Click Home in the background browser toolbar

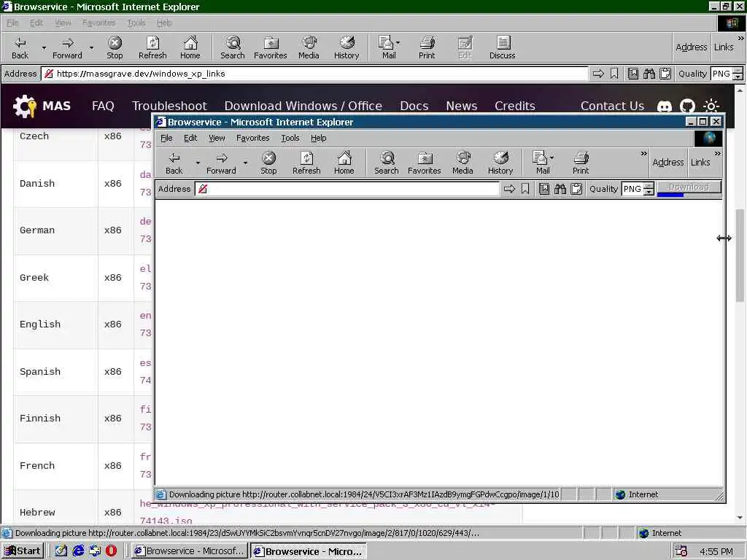pyautogui.click(x=190, y=47)
